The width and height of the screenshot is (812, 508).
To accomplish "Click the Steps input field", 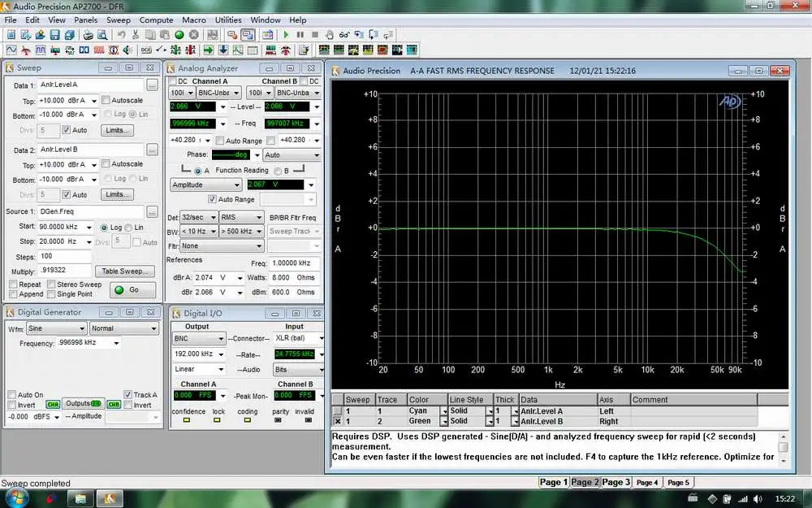I will (65, 257).
